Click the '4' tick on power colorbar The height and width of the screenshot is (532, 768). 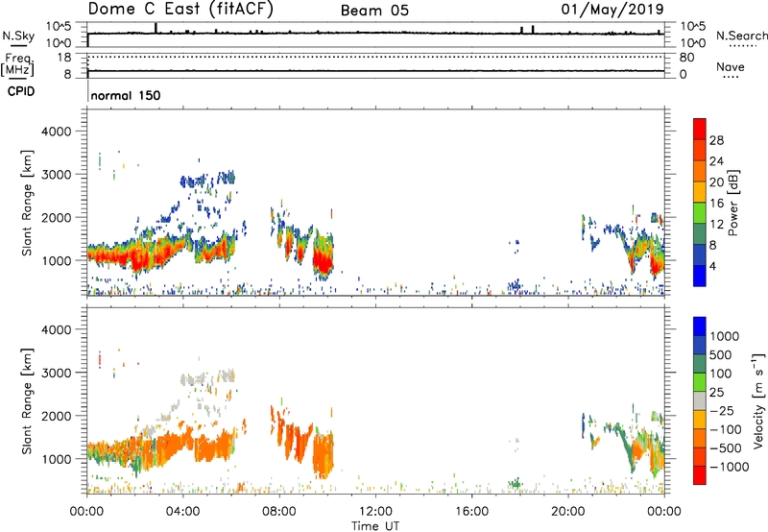(x=713, y=266)
